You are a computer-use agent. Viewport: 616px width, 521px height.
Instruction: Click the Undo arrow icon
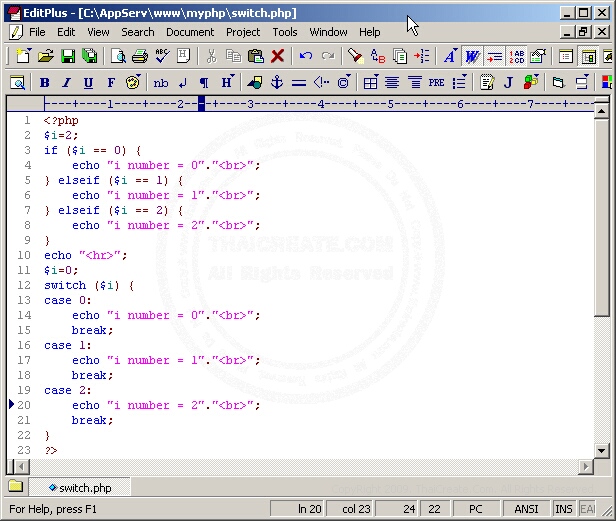(x=306, y=57)
